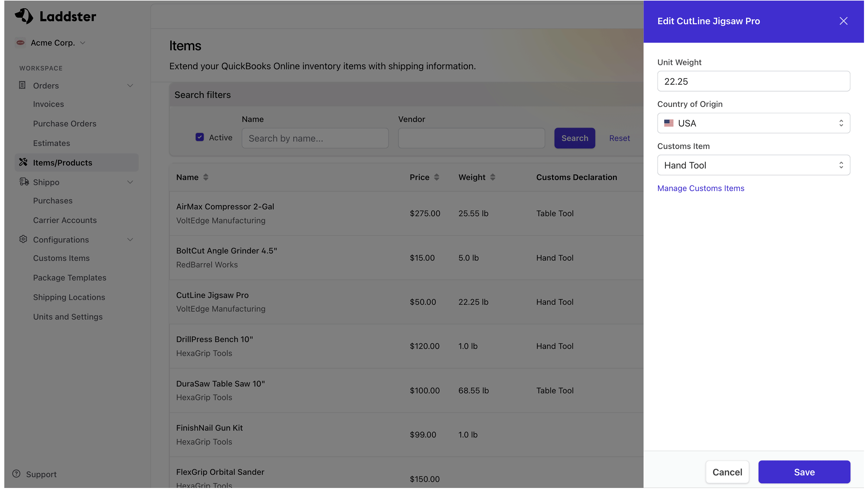Expand the Acme Corp. workspace switcher
The image size is (868, 491).
pyautogui.click(x=52, y=43)
